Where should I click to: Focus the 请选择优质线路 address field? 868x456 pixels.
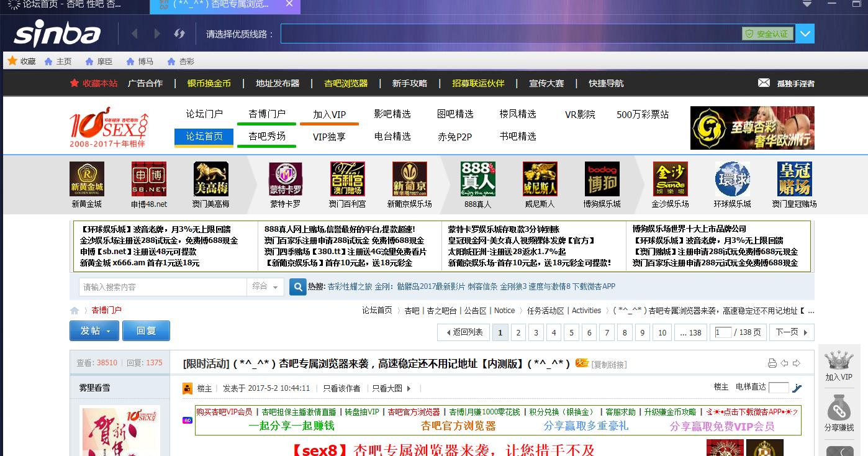[x=510, y=34]
